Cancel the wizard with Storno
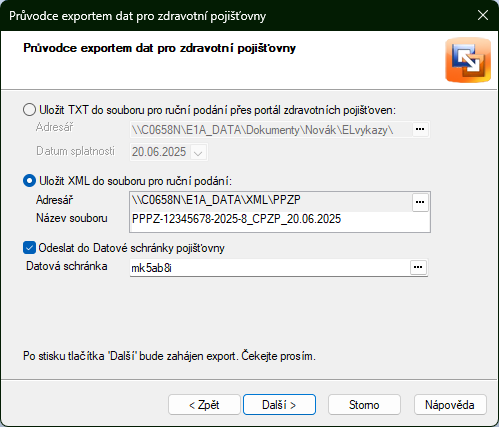 coord(364,405)
